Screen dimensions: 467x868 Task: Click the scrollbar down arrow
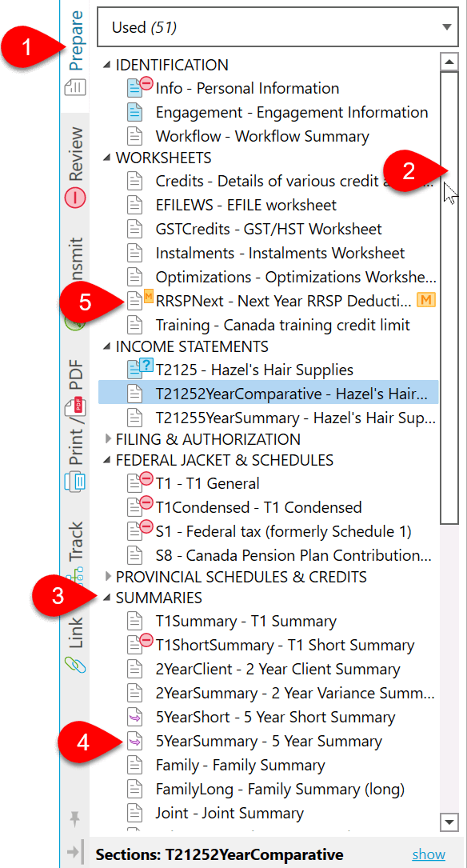click(x=450, y=822)
